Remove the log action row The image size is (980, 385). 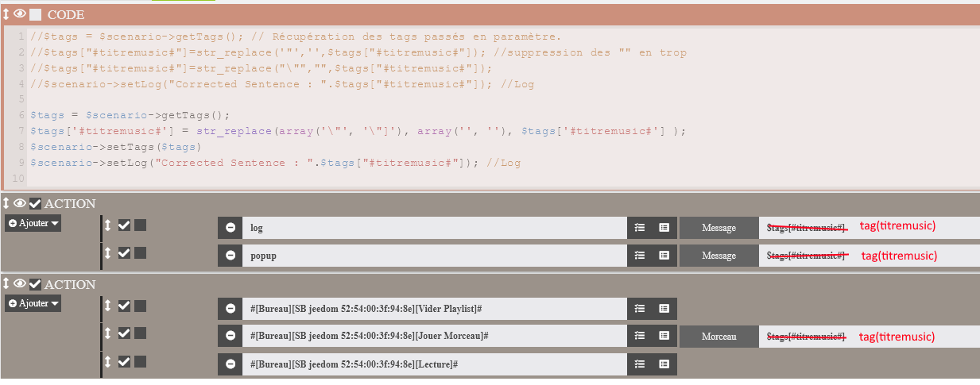click(230, 228)
